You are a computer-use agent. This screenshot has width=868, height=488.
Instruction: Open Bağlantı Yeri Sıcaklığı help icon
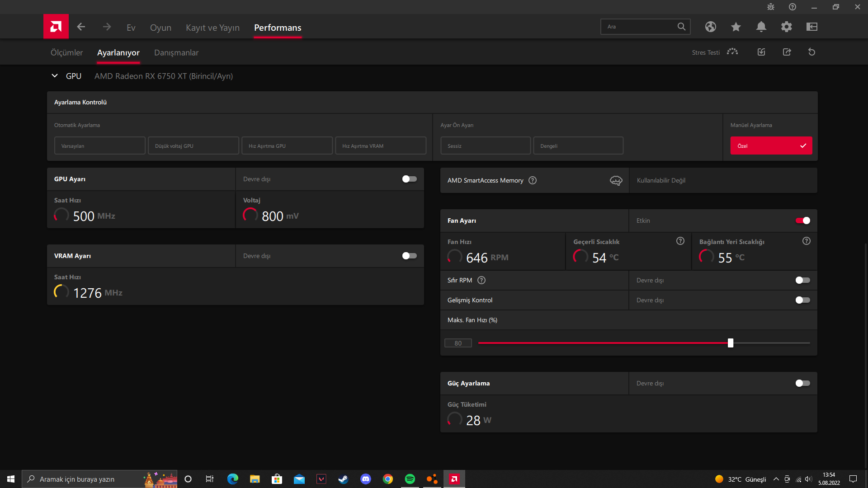pyautogui.click(x=807, y=241)
